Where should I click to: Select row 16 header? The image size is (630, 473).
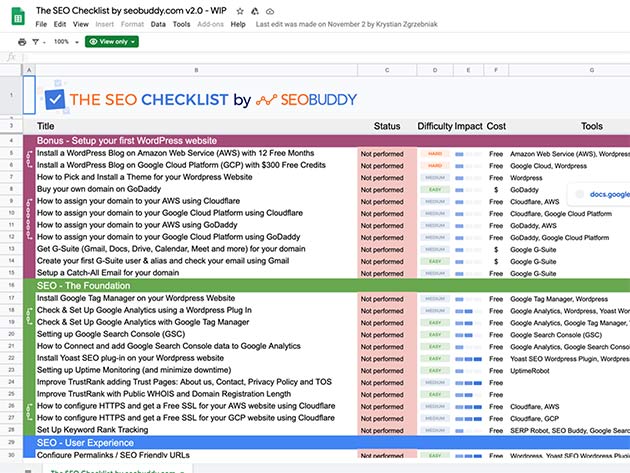11,285
